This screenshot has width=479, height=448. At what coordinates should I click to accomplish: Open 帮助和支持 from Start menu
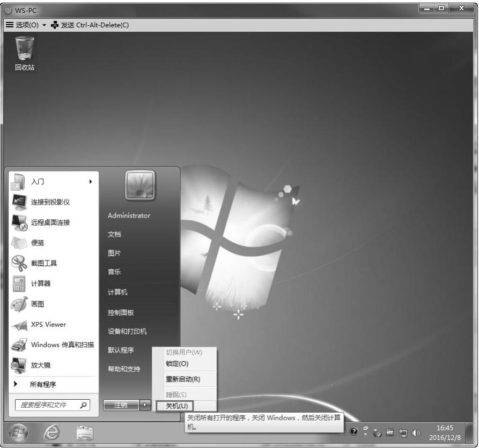124,369
